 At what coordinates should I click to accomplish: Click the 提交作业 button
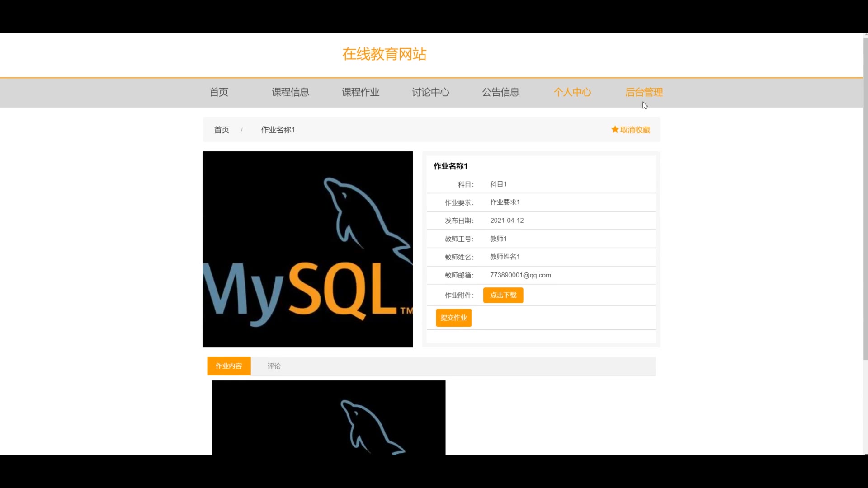(x=453, y=318)
